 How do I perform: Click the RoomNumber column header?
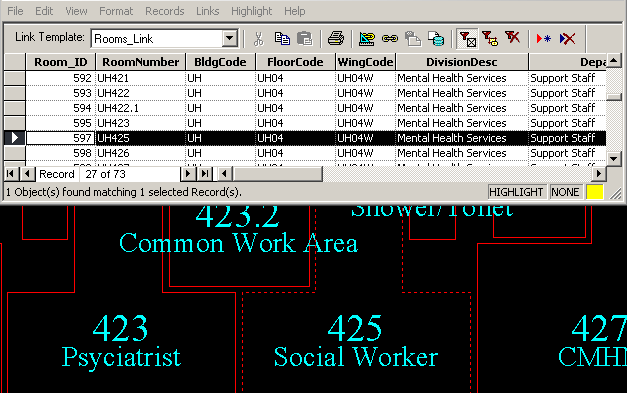click(x=140, y=62)
